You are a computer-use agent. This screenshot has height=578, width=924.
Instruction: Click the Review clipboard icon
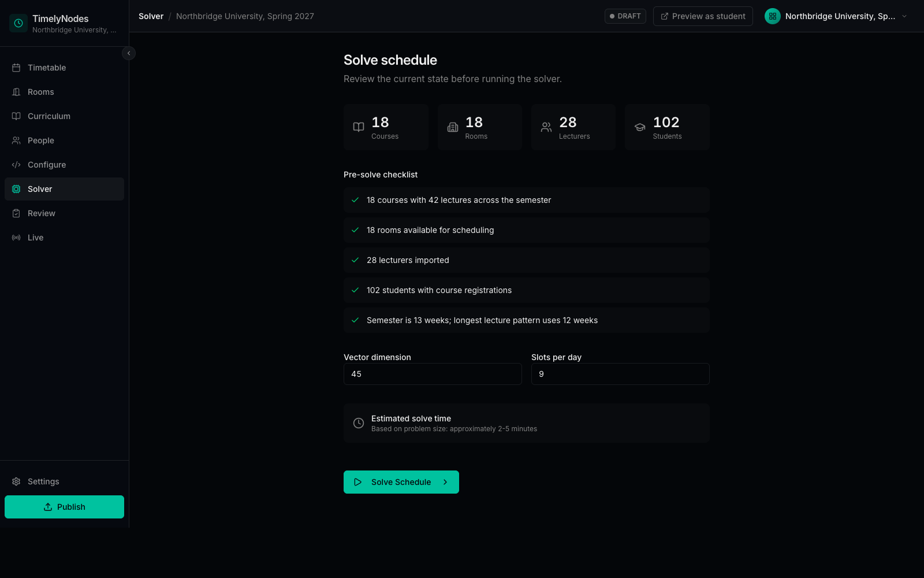16,213
